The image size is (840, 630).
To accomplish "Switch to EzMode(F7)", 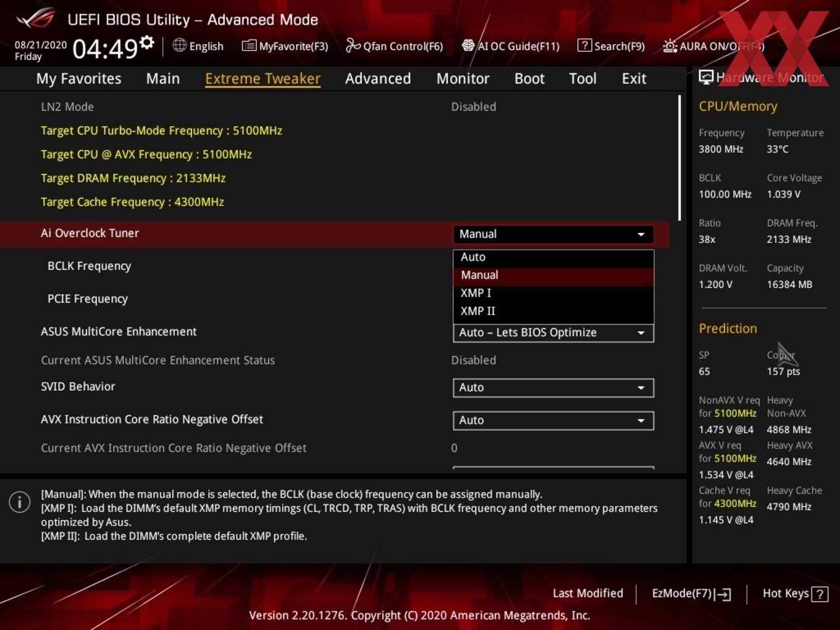I will tap(692, 594).
